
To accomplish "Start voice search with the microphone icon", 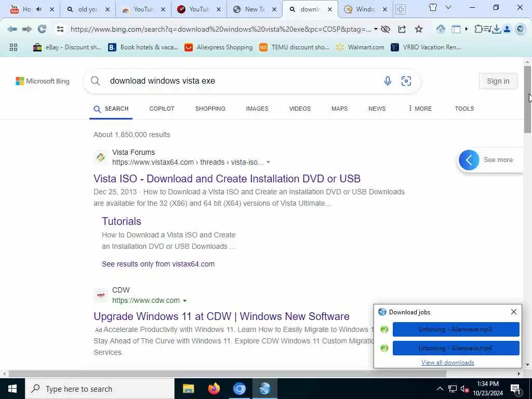I will pos(388,81).
